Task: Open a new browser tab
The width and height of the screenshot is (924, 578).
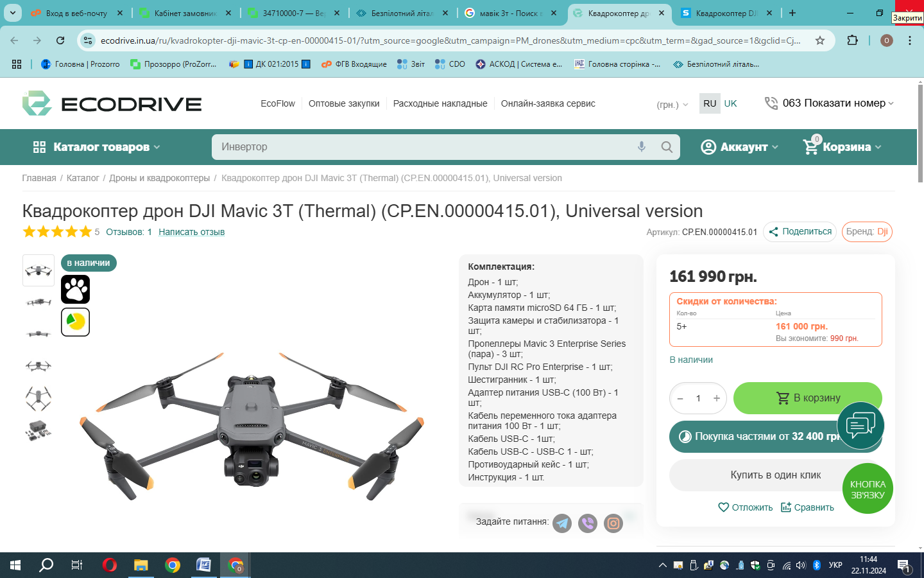Action: (x=792, y=13)
